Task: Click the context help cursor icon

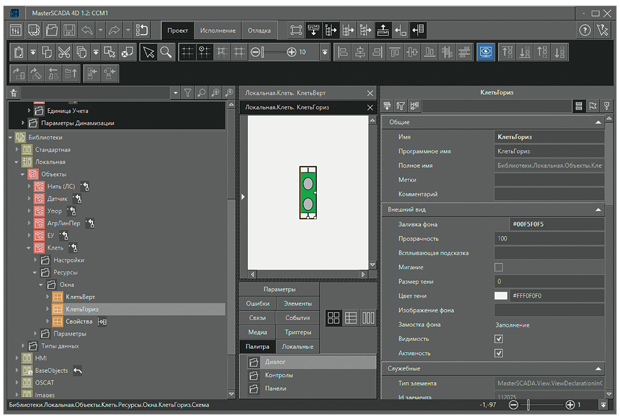Action: point(603,30)
